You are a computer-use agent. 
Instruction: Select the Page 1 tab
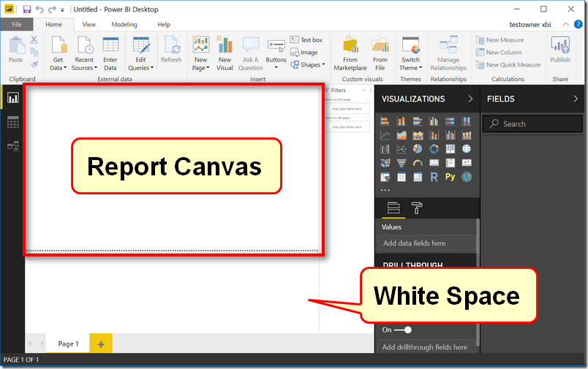tap(68, 343)
